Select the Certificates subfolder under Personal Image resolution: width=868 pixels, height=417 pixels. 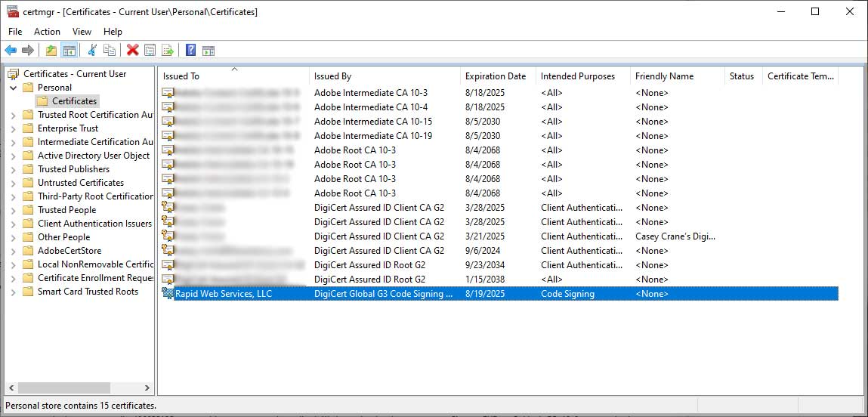(x=75, y=101)
